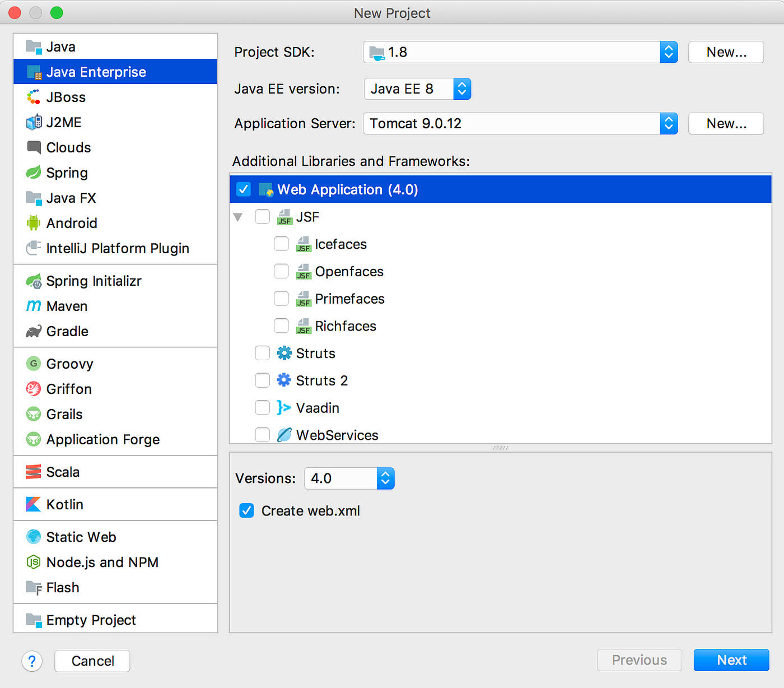Click the Previous button

[640, 660]
